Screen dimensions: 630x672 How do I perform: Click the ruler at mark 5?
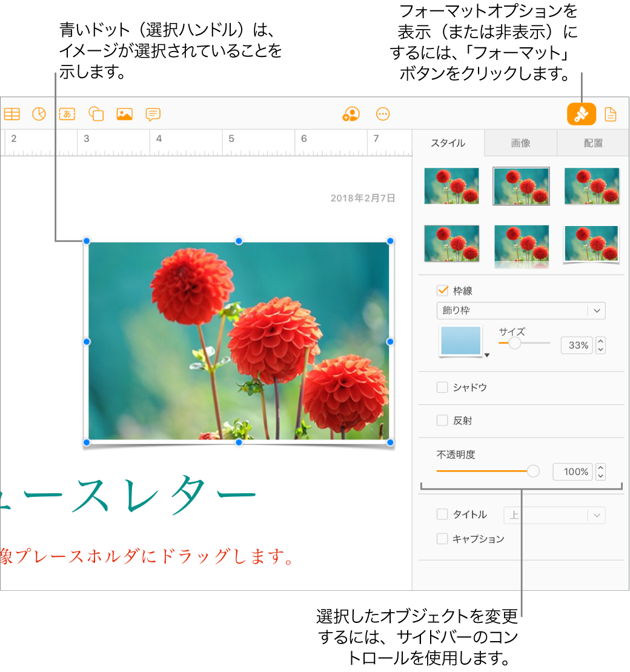pyautogui.click(x=231, y=139)
